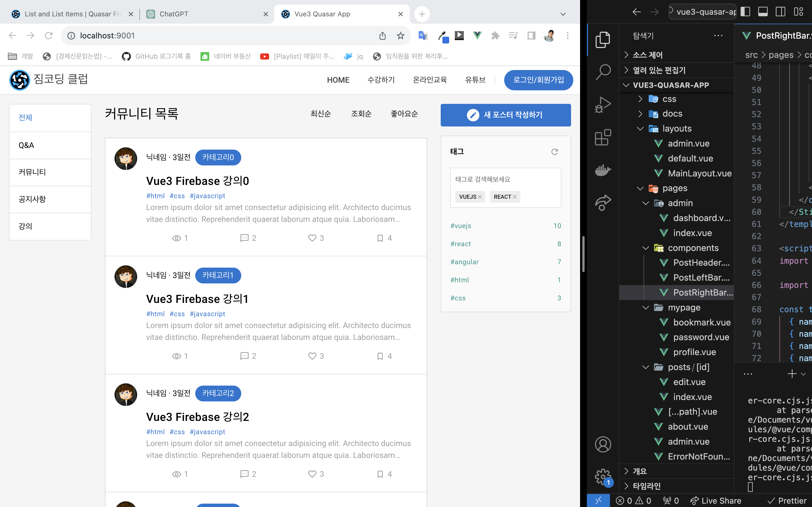Collapse VUE3-QUASAR-APP explorer section
The image size is (812, 507).
677,85
